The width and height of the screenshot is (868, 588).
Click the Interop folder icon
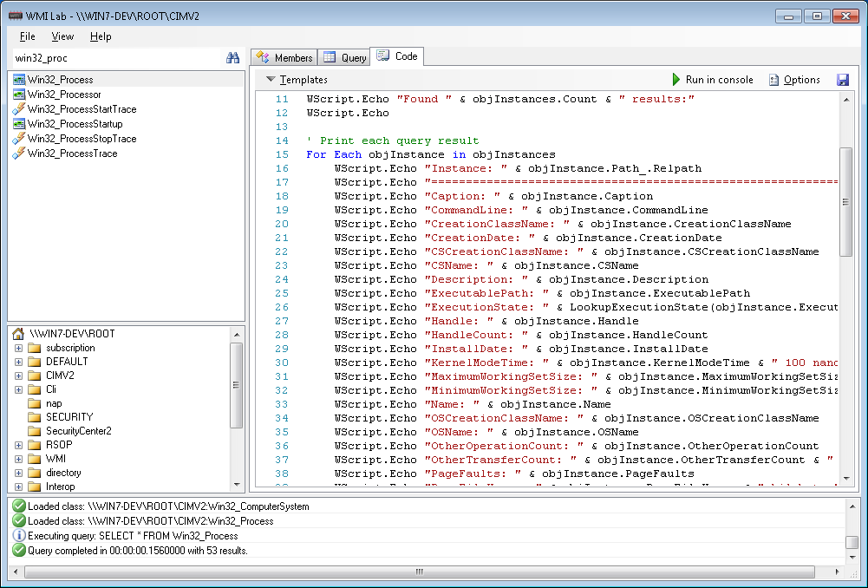click(x=35, y=487)
